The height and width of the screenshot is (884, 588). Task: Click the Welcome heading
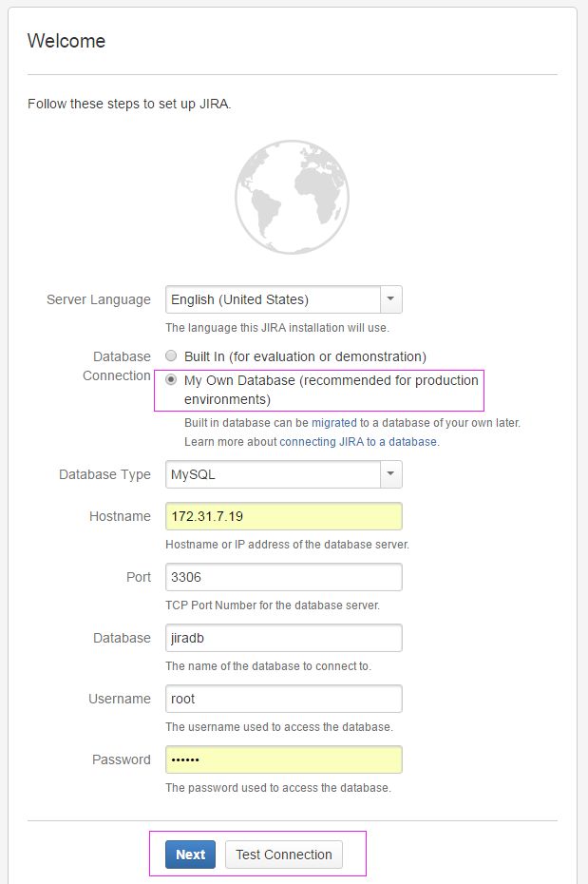66,41
